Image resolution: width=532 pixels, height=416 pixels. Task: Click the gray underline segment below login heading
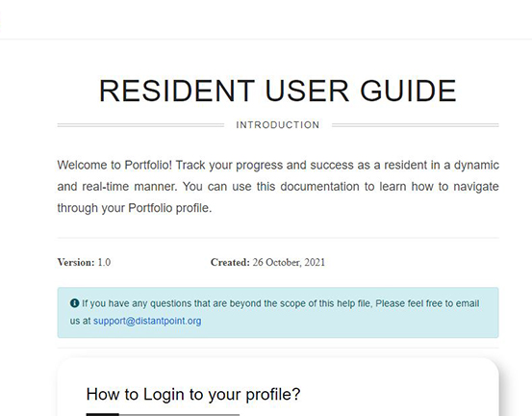[x=179, y=415]
